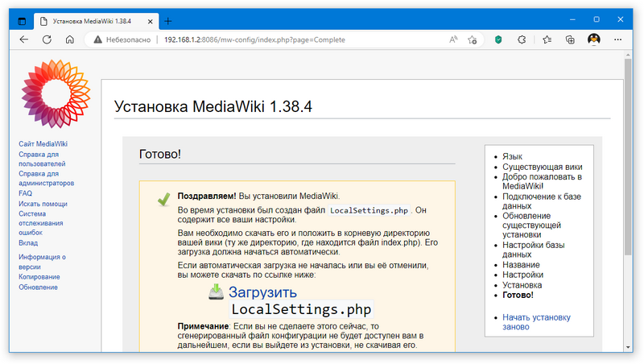Open the green shield extension icon

(x=498, y=39)
